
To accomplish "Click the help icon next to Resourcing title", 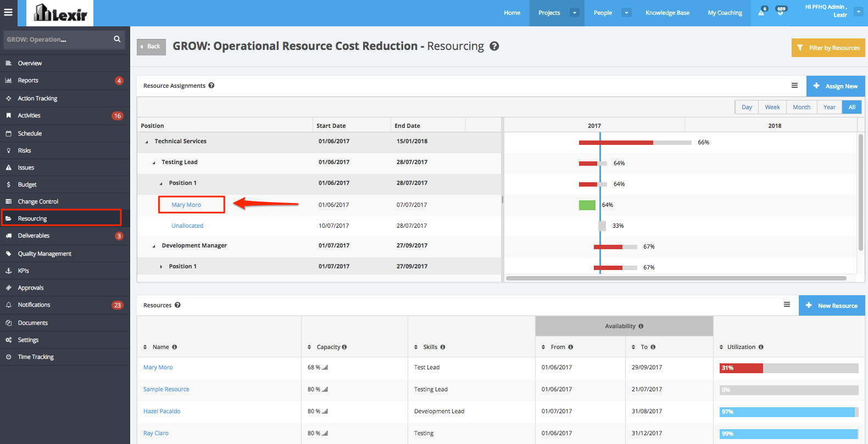I will tap(494, 46).
